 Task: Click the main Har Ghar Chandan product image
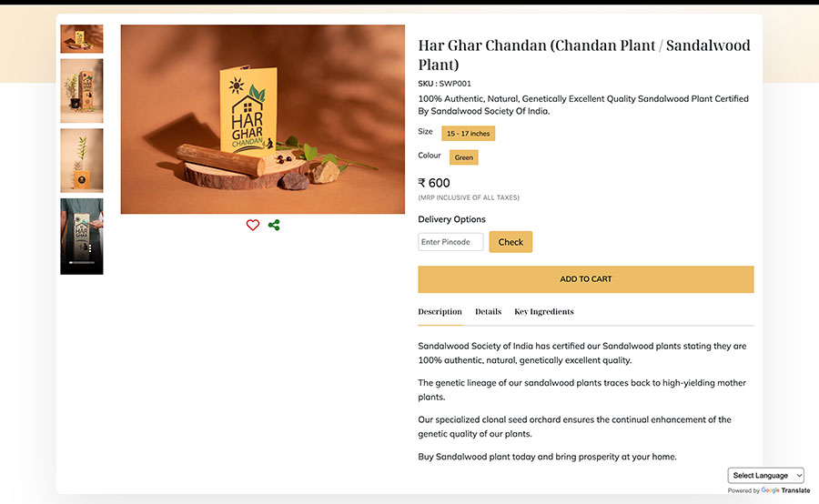tap(263, 119)
